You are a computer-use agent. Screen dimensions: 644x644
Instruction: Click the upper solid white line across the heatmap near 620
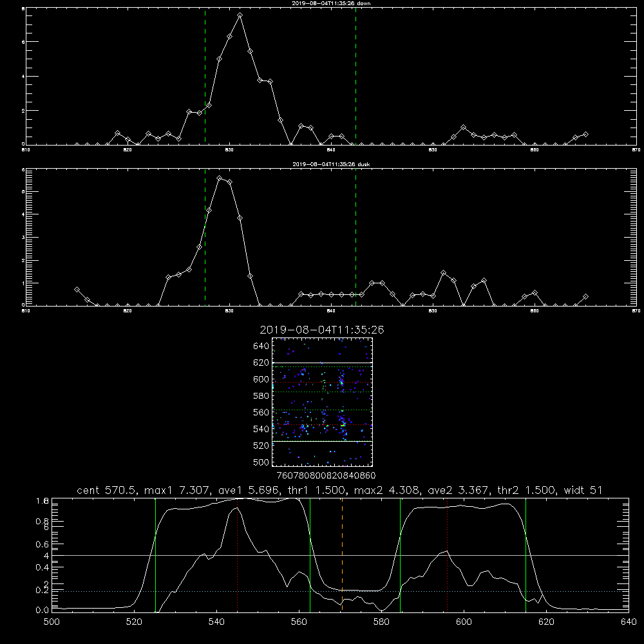(322, 363)
